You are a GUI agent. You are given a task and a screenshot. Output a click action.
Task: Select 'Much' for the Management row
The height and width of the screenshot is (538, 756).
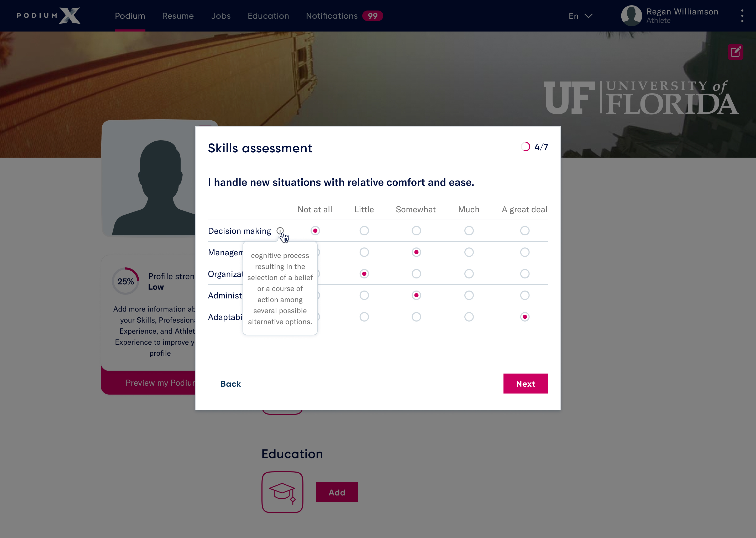tap(469, 252)
